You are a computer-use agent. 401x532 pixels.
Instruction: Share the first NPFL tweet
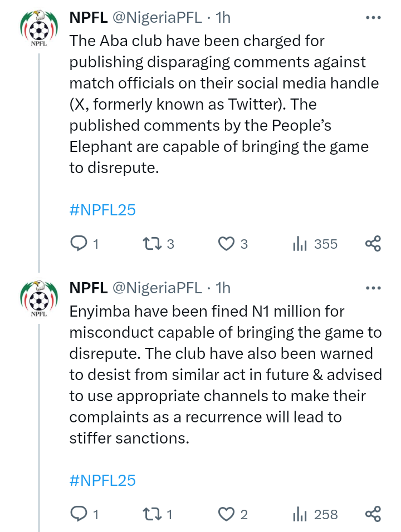coord(373,244)
